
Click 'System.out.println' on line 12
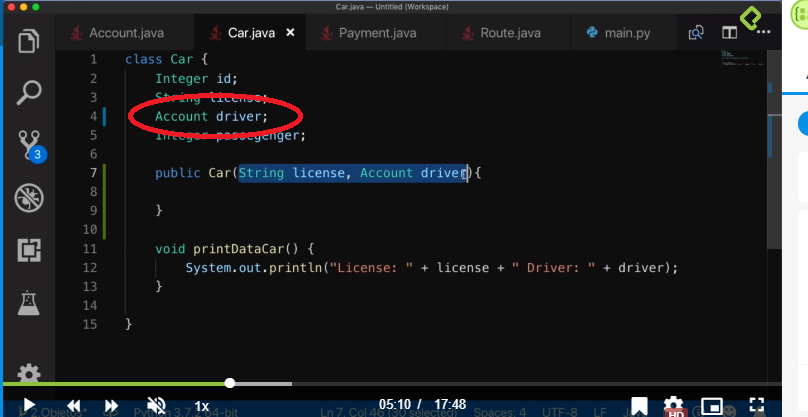254,268
